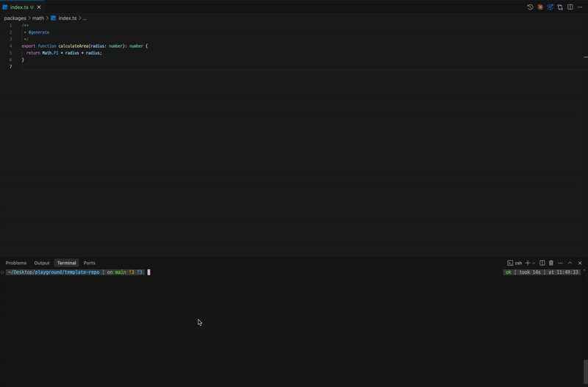Click line number 7 in the gutter
588x387 pixels.
tap(10, 67)
